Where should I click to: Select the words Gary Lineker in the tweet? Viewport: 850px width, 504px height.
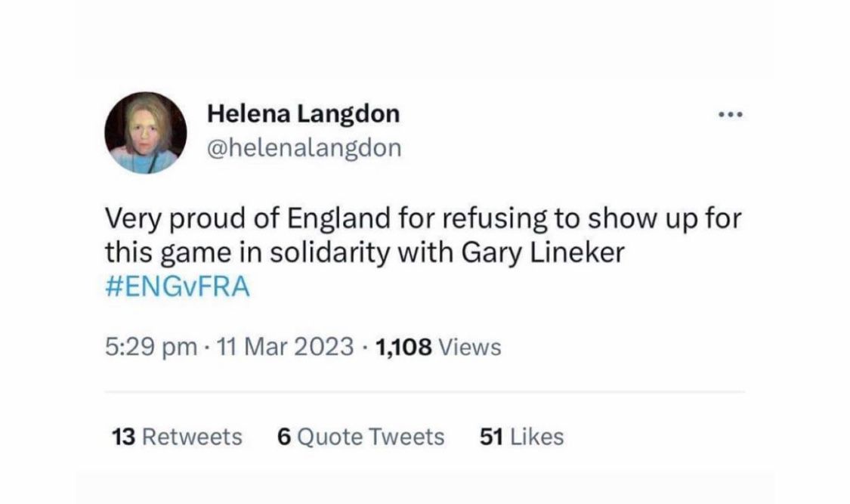(x=543, y=253)
